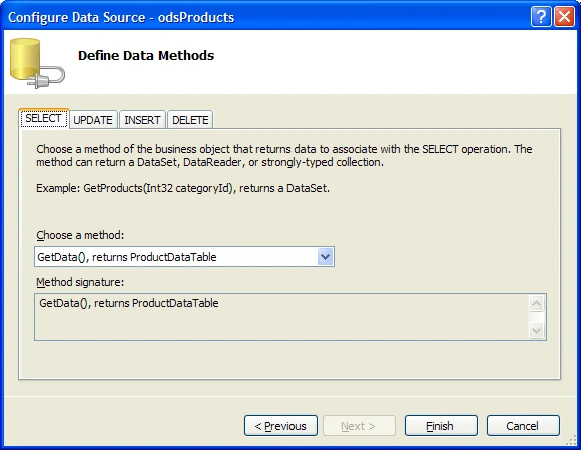This screenshot has height=450, width=581.
Task: Click the 'Choose a method:' label
Action: 80,235
